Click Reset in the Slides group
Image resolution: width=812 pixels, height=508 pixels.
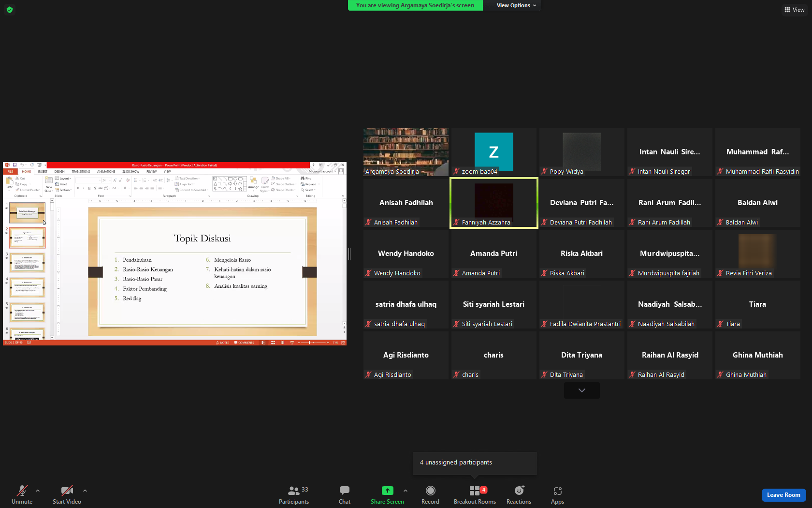(61, 184)
